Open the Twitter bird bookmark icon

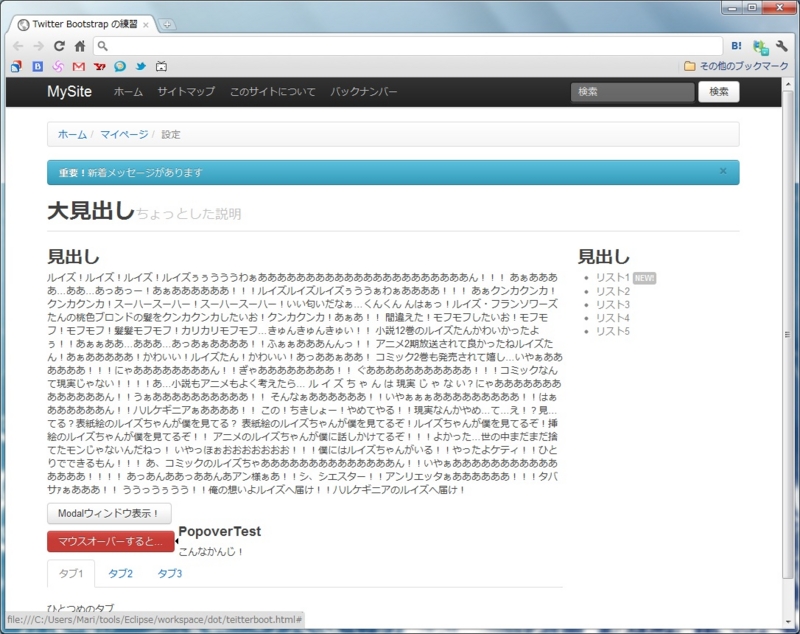[140, 66]
